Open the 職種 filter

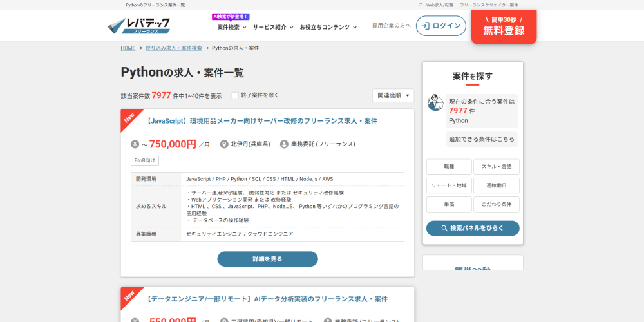coord(449,167)
